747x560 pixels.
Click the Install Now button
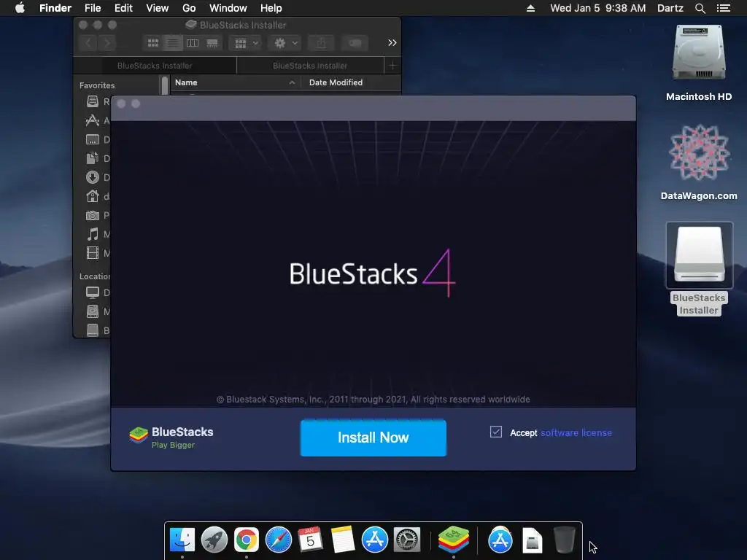pyautogui.click(x=373, y=437)
